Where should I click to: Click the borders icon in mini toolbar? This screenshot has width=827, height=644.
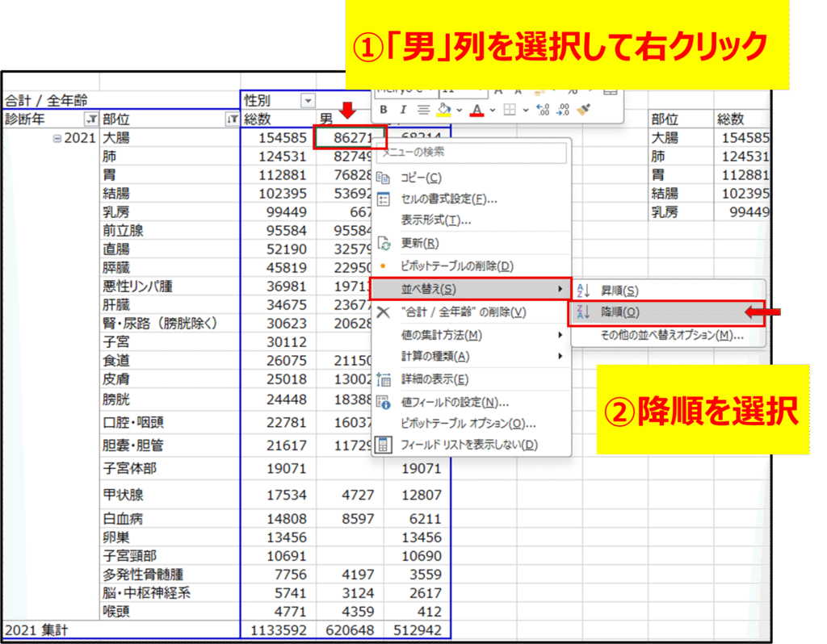[x=510, y=110]
